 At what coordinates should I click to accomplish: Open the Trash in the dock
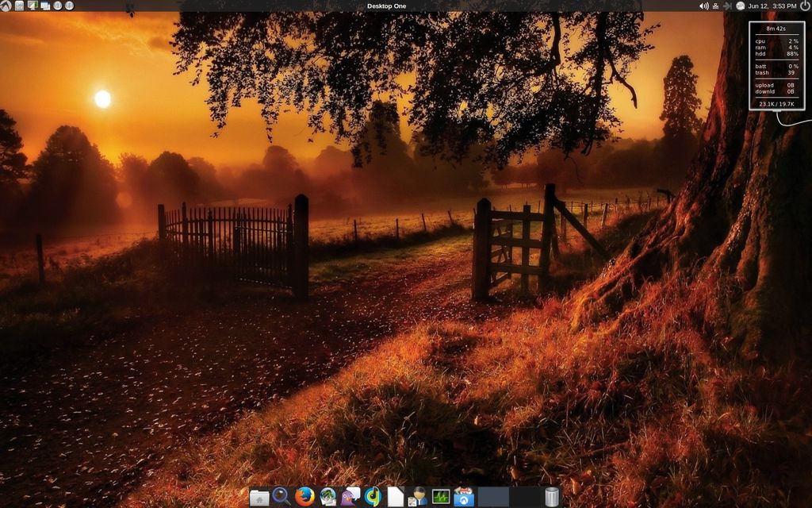[x=552, y=497]
